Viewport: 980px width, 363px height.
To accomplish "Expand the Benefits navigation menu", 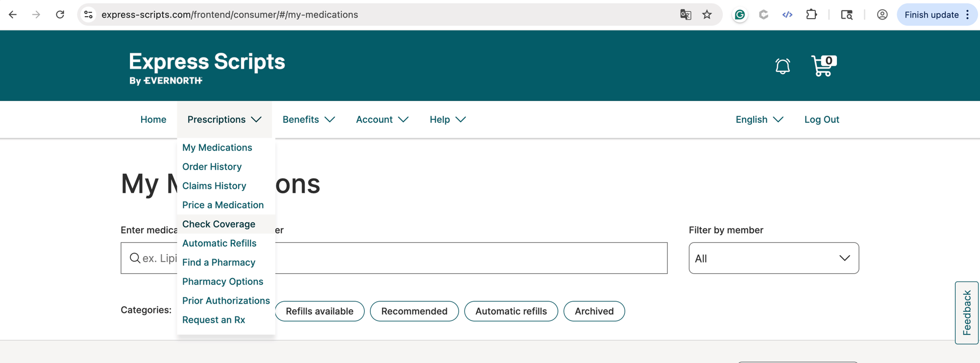I will coord(309,120).
